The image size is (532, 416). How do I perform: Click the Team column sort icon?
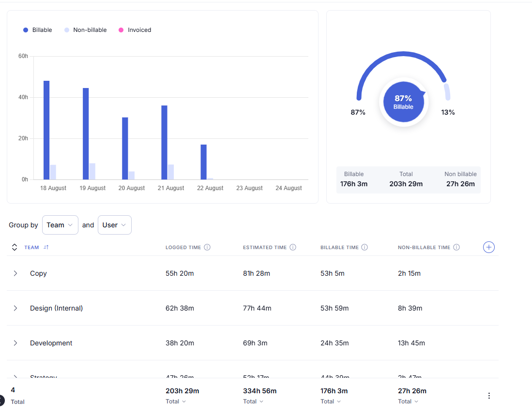point(46,247)
